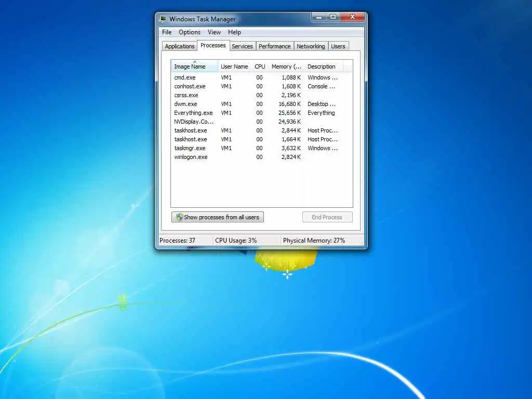Open the Performance tab
532x399 pixels.
[x=274, y=46]
